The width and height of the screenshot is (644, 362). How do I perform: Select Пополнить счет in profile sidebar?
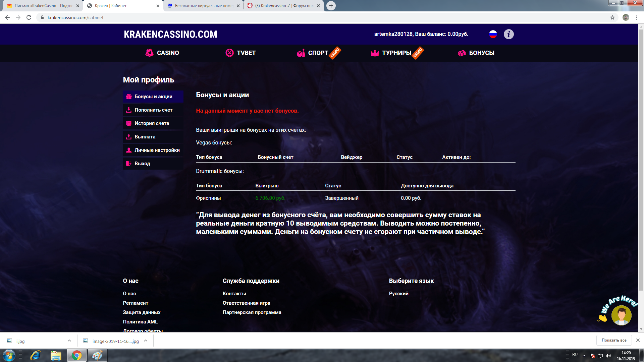[153, 110]
